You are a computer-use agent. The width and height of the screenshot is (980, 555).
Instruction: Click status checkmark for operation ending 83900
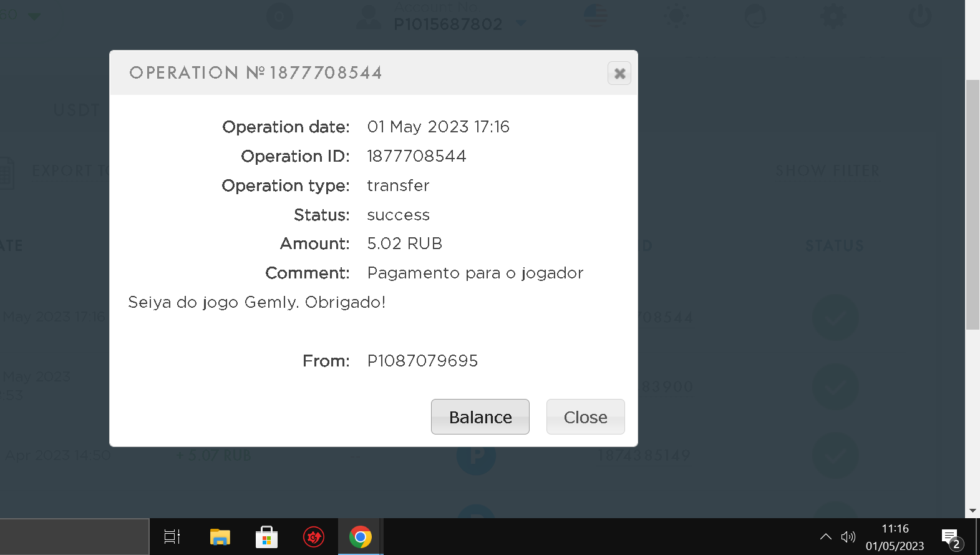835,387
